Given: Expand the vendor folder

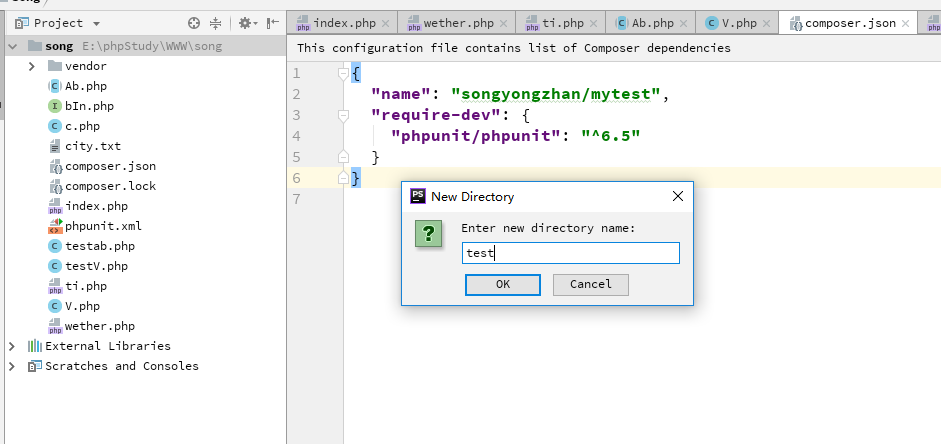Looking at the screenshot, I should click(x=32, y=66).
